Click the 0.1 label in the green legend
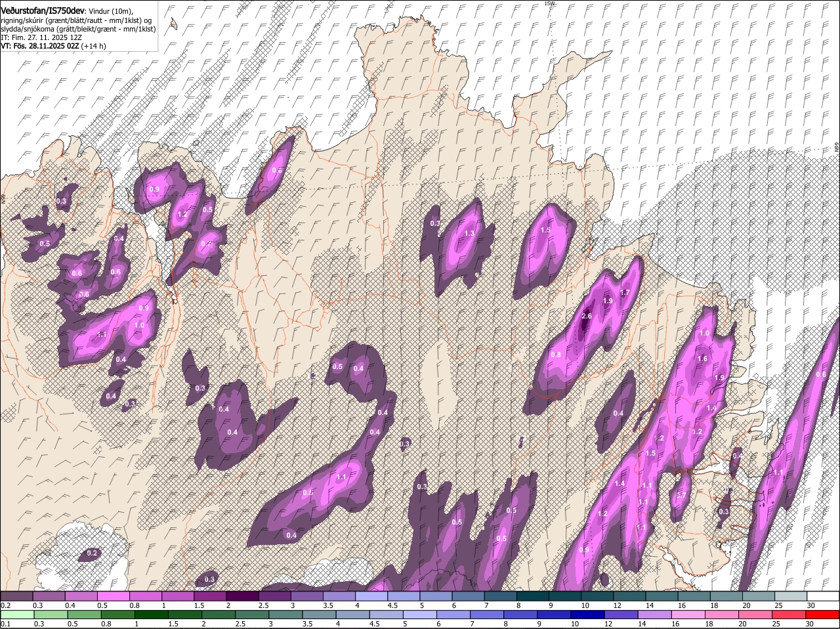This screenshot has width=840, height=629. (x=5, y=624)
